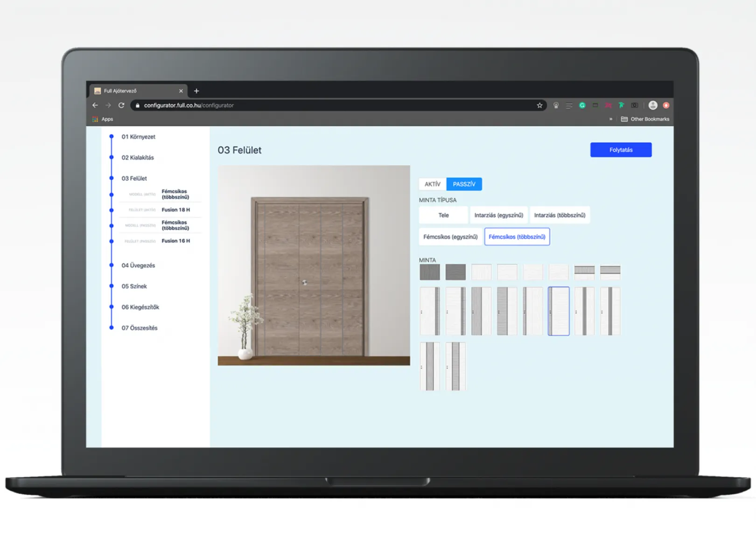
Task: Open the Other Bookmarks folder
Action: coord(645,119)
